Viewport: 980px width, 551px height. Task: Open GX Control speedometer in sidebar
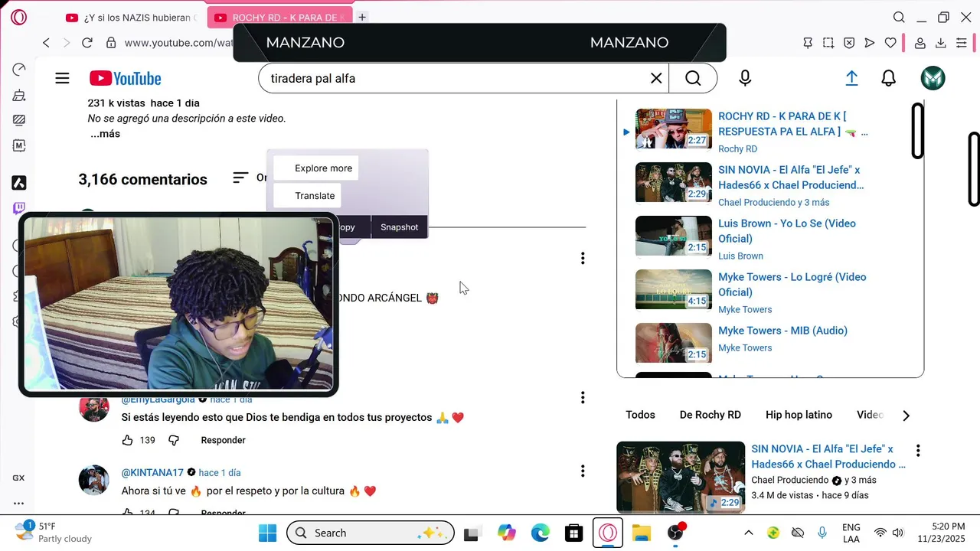19,70
